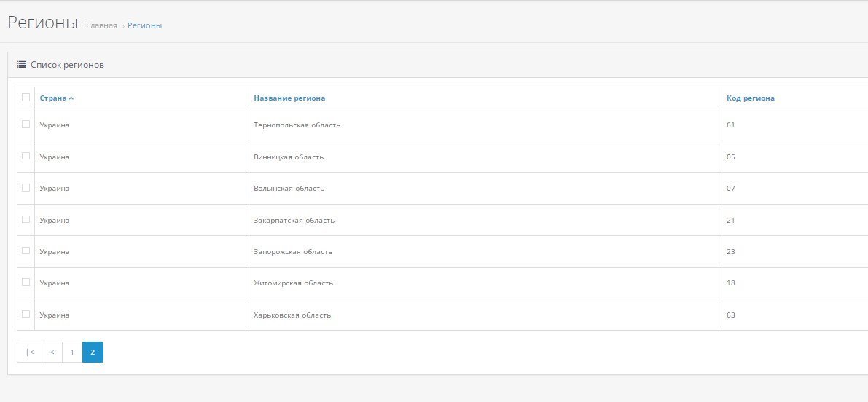Sort by Код региона column header

coord(751,98)
